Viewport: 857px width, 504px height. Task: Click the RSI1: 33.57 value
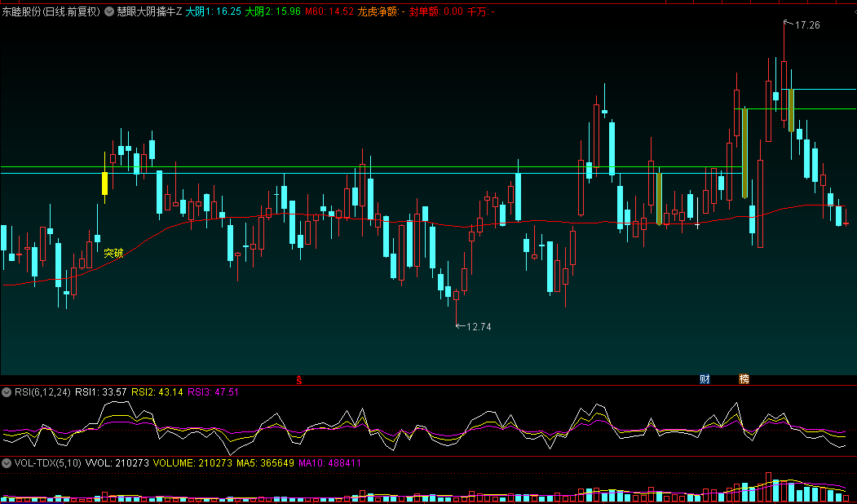pyautogui.click(x=100, y=392)
